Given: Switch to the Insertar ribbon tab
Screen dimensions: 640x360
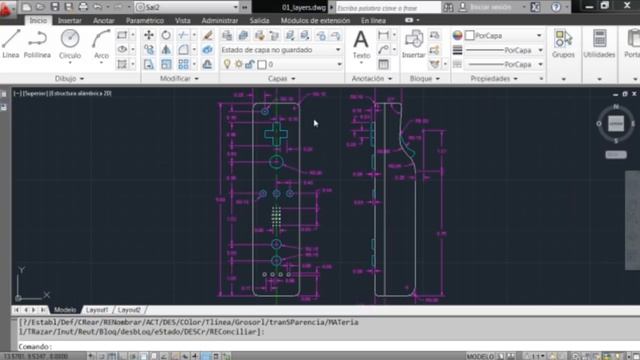Looking at the screenshot, I should coord(70,20).
